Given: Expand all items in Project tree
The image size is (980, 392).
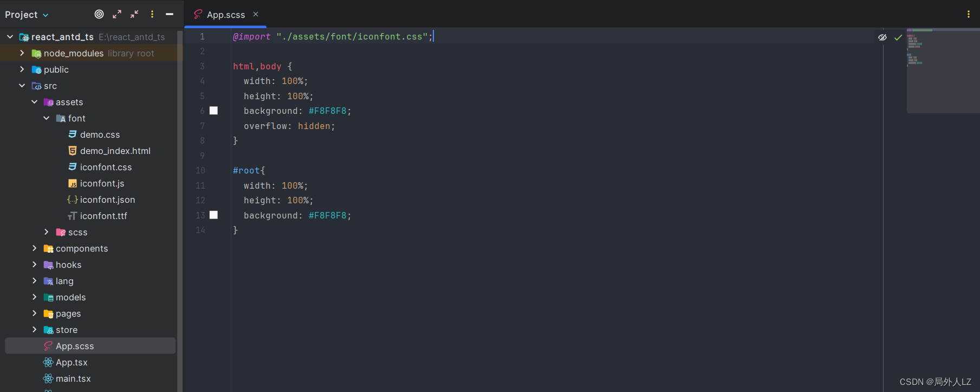Looking at the screenshot, I should click(x=117, y=15).
